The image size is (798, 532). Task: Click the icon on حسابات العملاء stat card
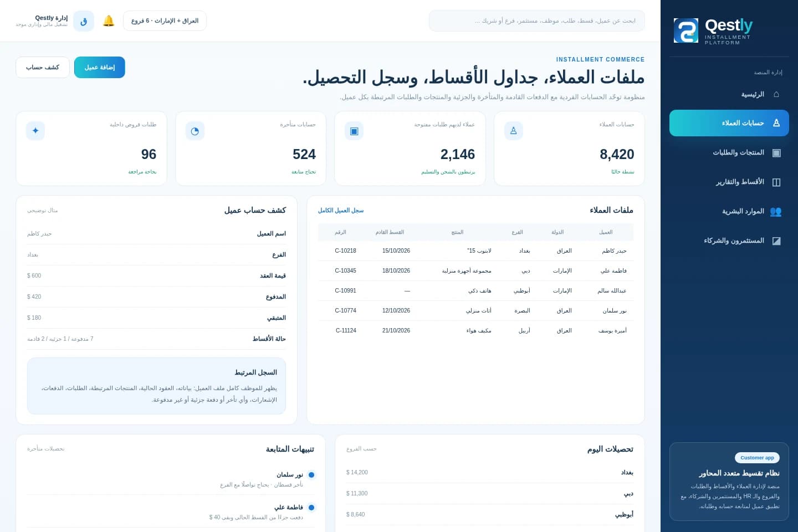pos(514,131)
